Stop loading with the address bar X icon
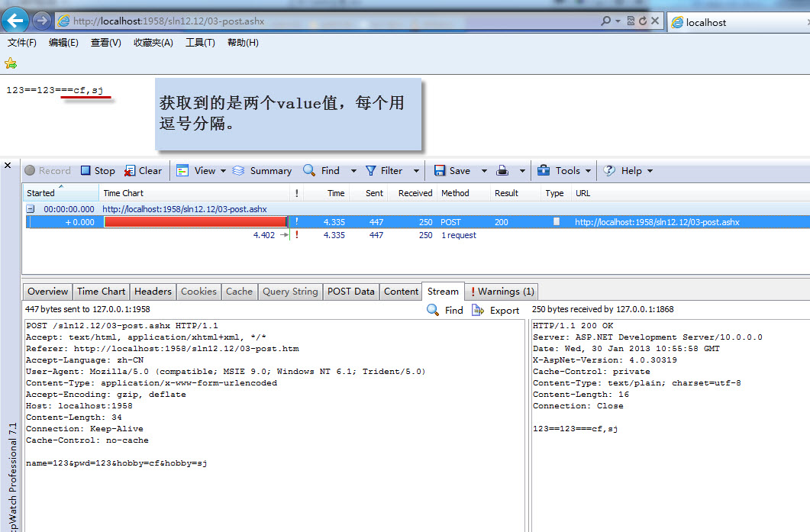 coord(654,21)
